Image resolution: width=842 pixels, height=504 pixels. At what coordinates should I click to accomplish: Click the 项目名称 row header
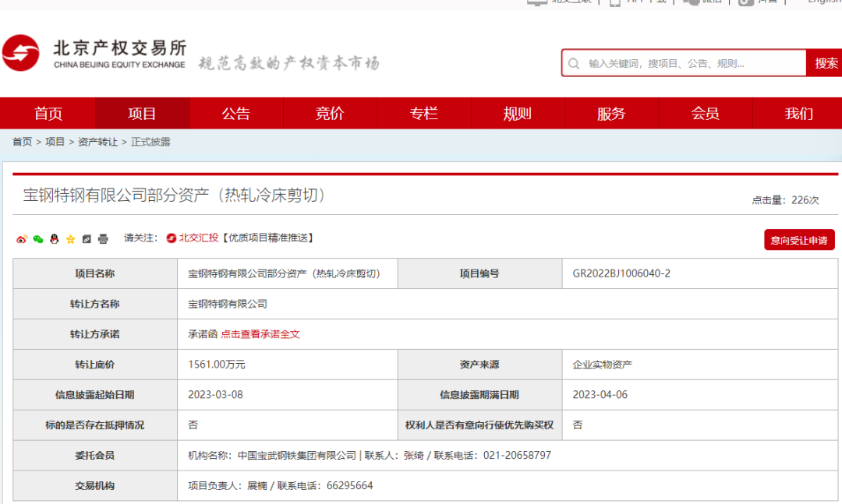point(95,273)
